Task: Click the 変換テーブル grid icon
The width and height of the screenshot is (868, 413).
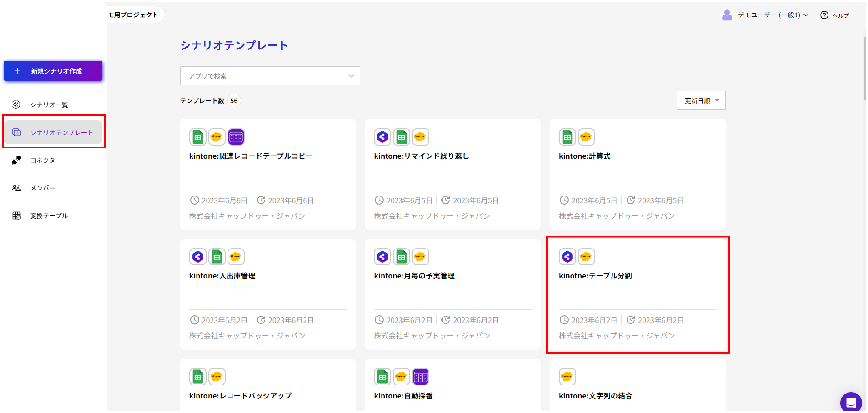Action: point(16,216)
